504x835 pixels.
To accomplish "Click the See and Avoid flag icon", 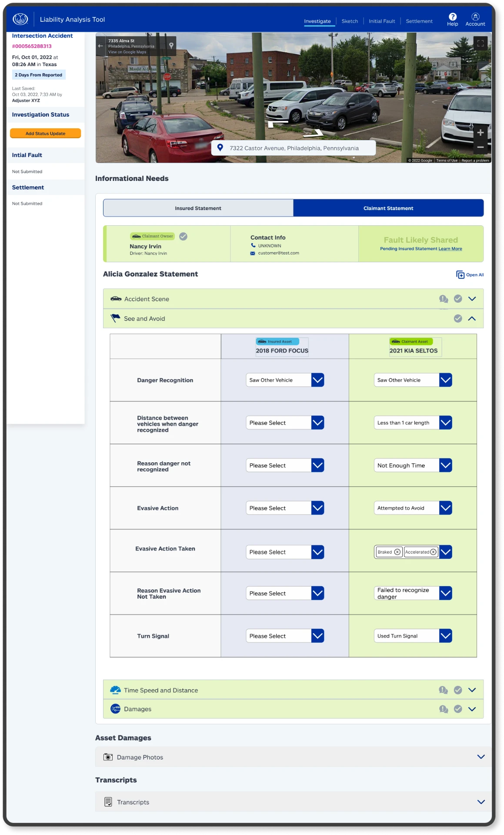I will 115,318.
